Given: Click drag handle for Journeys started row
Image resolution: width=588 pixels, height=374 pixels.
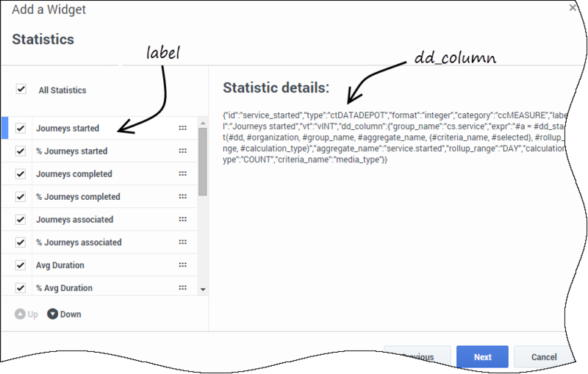Looking at the screenshot, I should point(182,128).
